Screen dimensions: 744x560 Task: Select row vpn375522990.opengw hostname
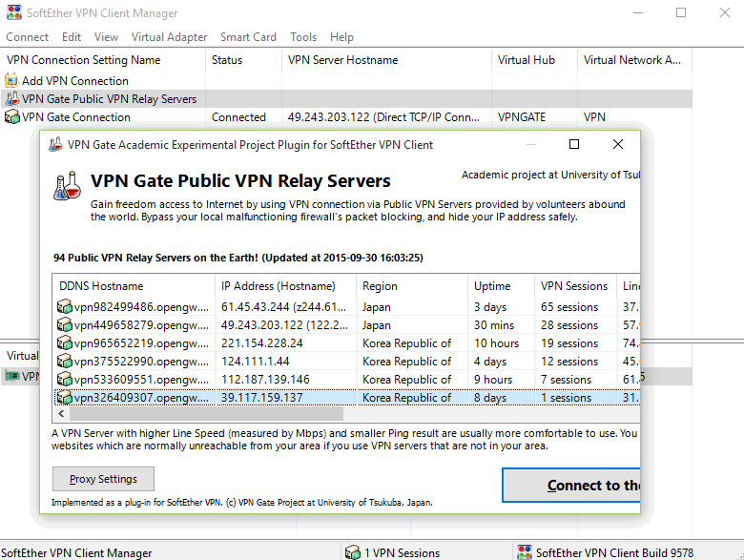click(x=141, y=362)
